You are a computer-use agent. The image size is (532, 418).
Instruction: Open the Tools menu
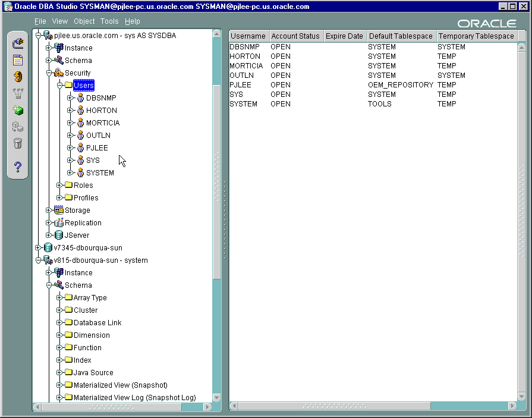click(109, 21)
